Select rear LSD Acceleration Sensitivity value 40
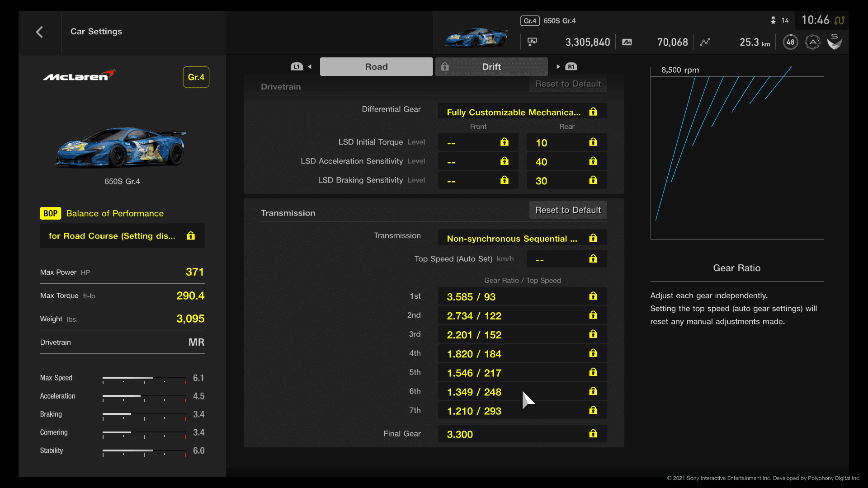Screen dimensions: 868x488 click(567, 161)
